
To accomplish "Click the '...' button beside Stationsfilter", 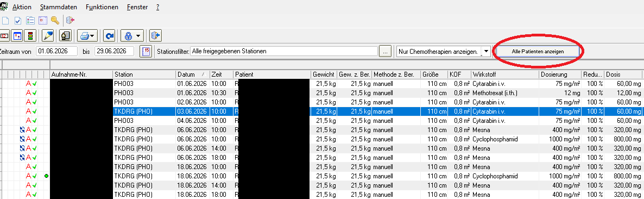I will pos(385,52).
